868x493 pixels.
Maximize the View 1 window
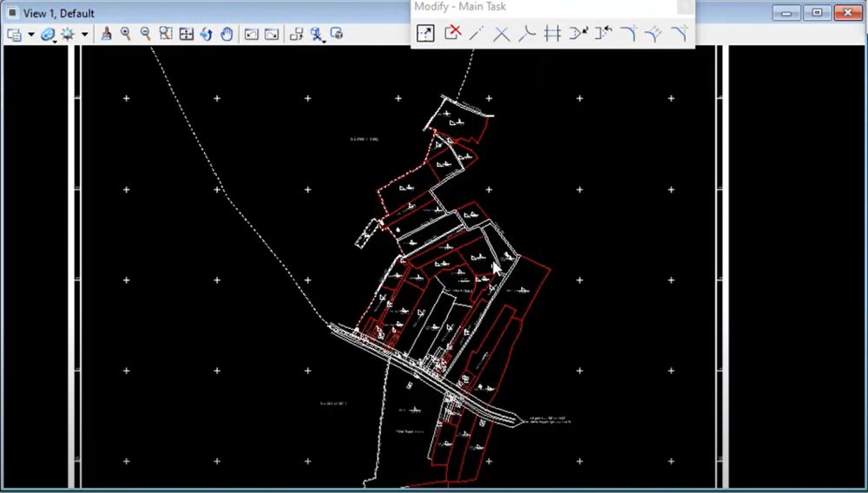coord(817,12)
